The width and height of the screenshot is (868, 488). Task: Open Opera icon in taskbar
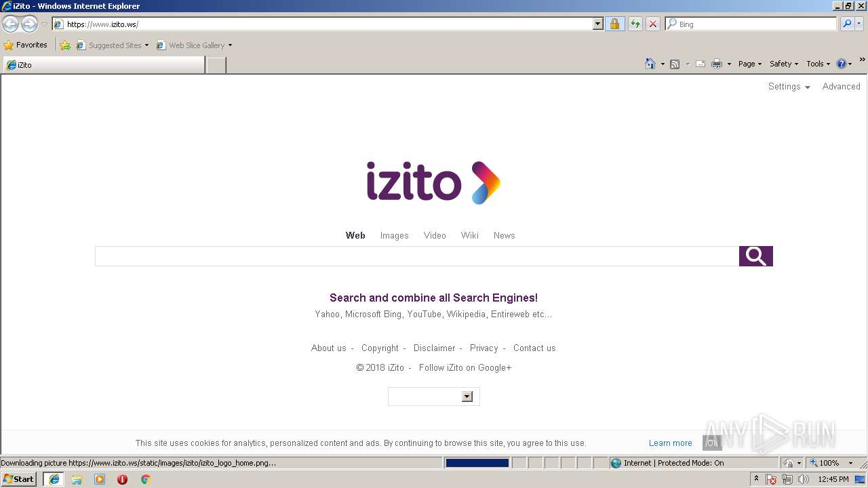pos(123,479)
